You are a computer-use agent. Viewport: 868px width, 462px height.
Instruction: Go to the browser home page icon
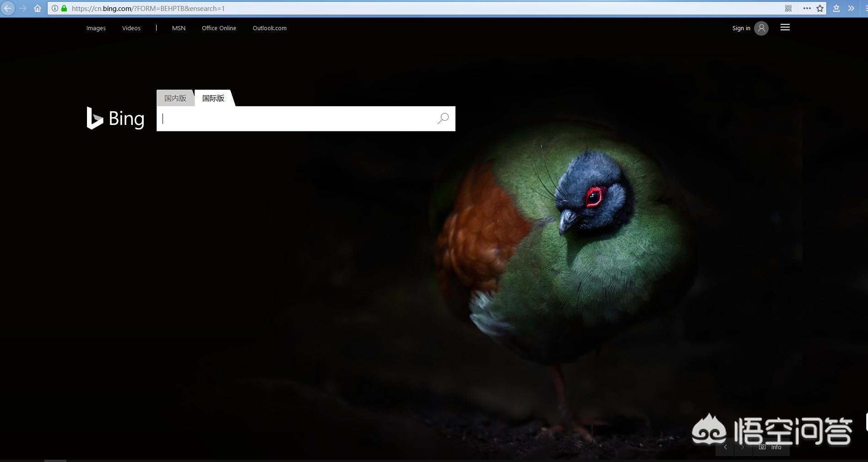click(x=38, y=8)
